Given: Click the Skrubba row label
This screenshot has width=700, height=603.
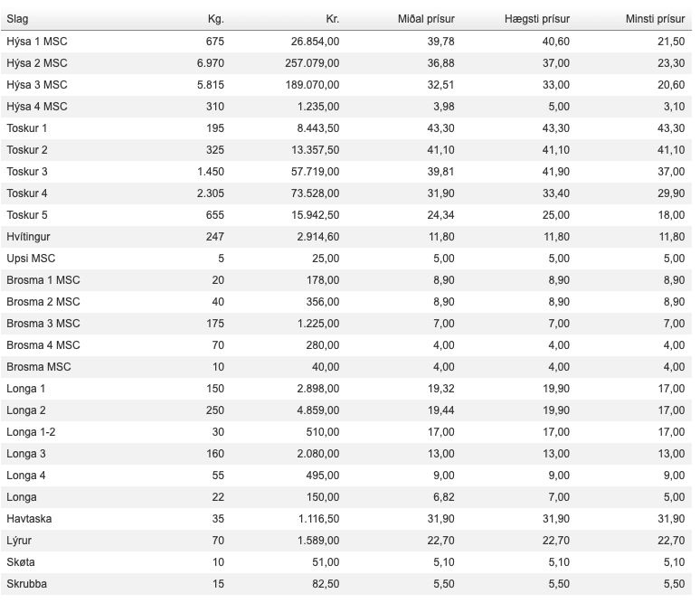Looking at the screenshot, I should (x=26, y=584).
